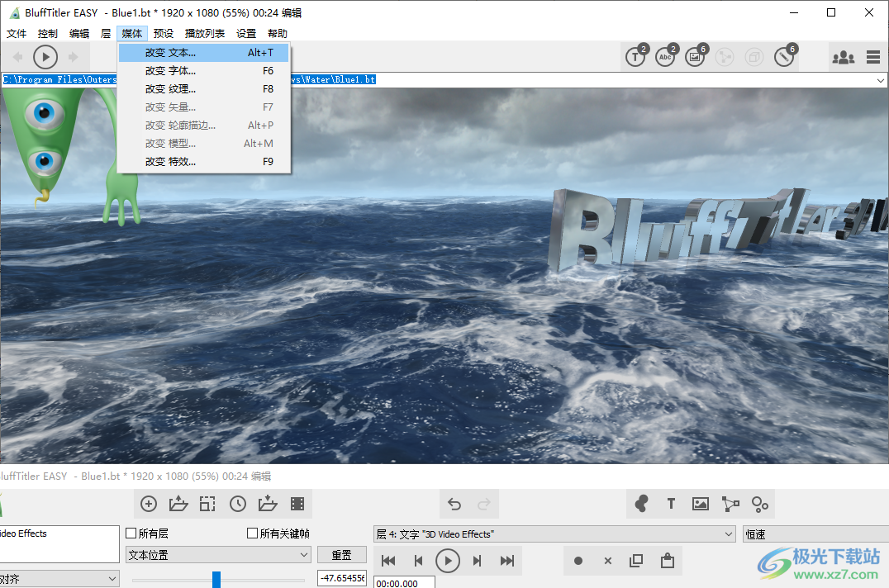Image resolution: width=889 pixels, height=588 pixels.
Task: Open the community people icon
Action: pos(843,57)
